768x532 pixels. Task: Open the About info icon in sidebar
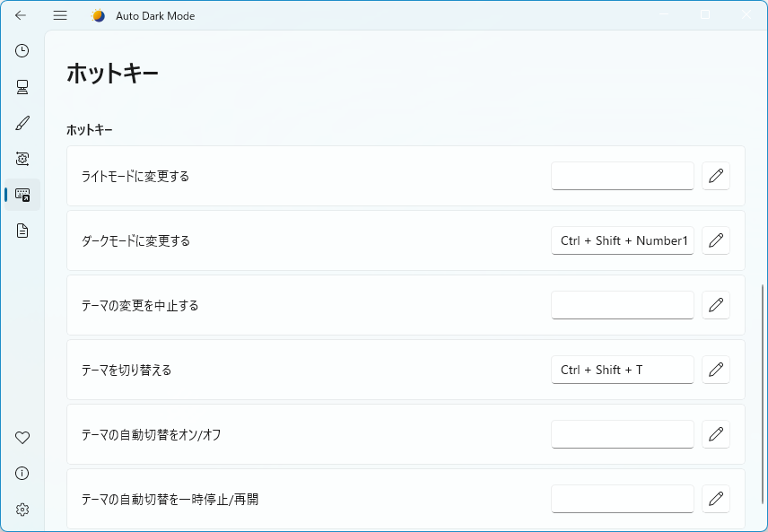click(22, 474)
